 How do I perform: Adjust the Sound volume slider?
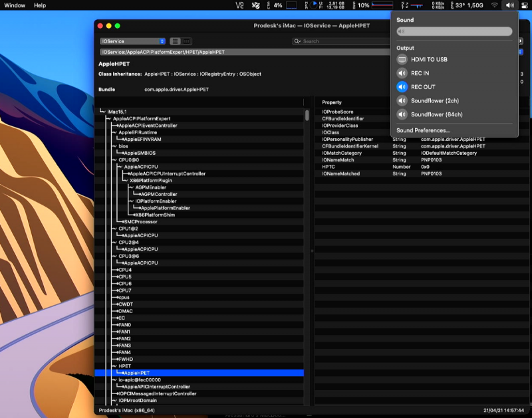(454, 30)
